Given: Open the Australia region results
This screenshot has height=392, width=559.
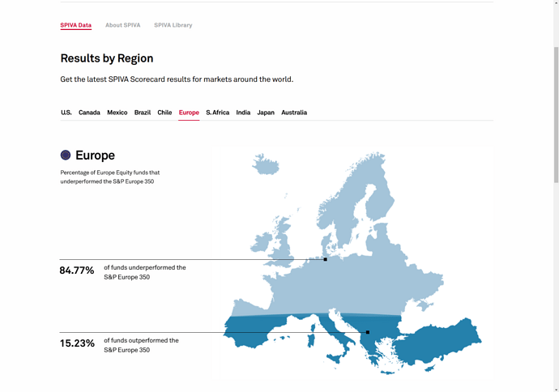Looking at the screenshot, I should (294, 113).
